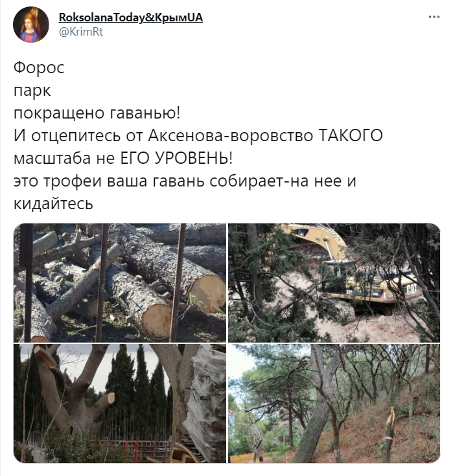The width and height of the screenshot is (453, 476).
Task: Open the three-dot more options menu
Action: [434, 17]
